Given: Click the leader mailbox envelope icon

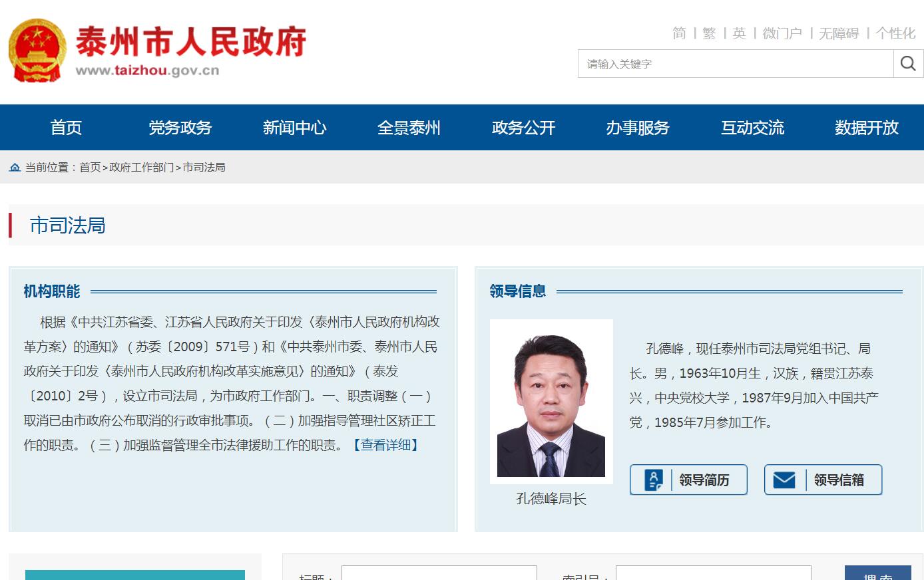Looking at the screenshot, I should pos(784,480).
